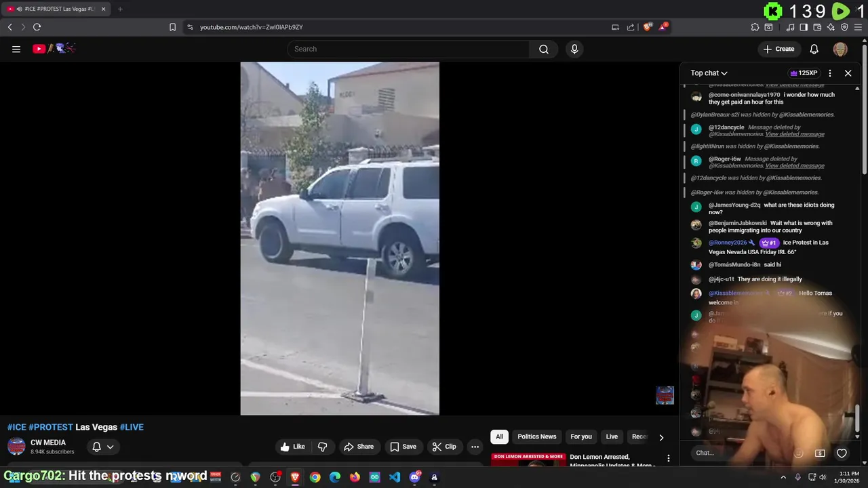Open Brave Wallet icon
The width and height of the screenshot is (868, 488).
pos(817,27)
